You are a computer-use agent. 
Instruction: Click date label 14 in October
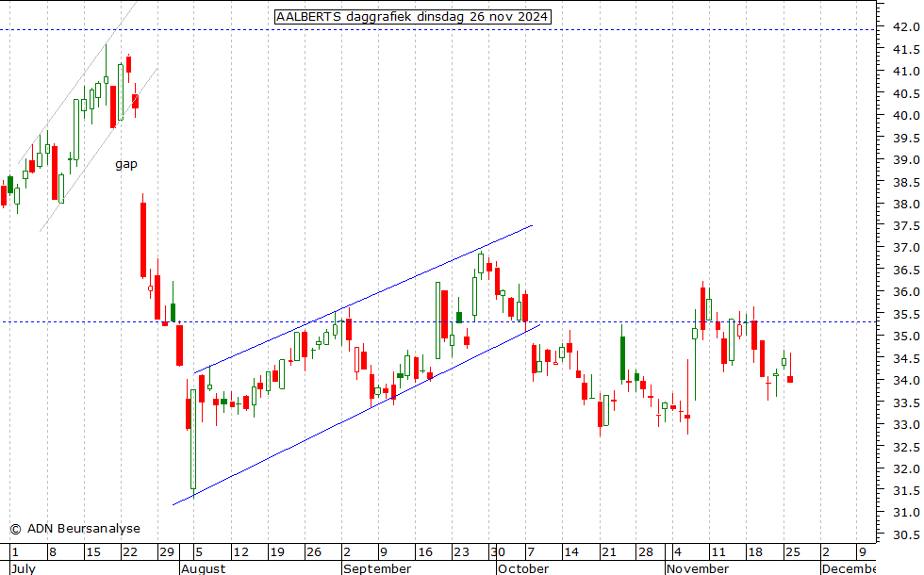pyautogui.click(x=571, y=552)
